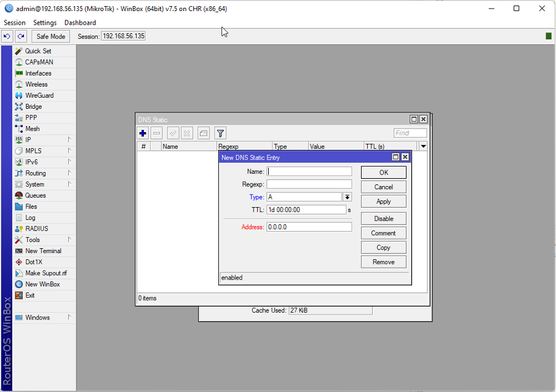Viewport: 556px width, 392px height.
Task: Launch New Terminal from sidebar
Action: [42, 251]
